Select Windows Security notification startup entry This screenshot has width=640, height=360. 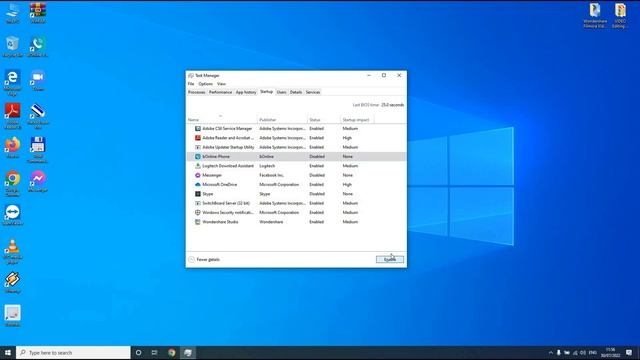click(296, 213)
